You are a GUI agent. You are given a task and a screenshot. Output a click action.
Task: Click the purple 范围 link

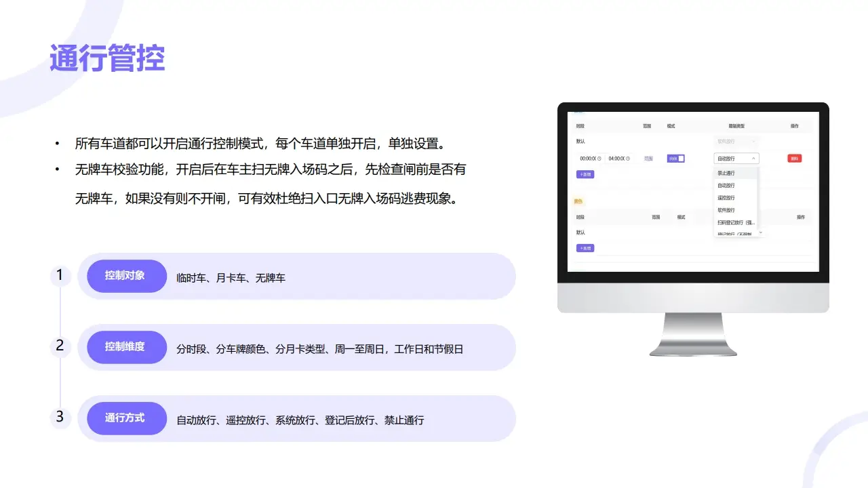point(648,159)
